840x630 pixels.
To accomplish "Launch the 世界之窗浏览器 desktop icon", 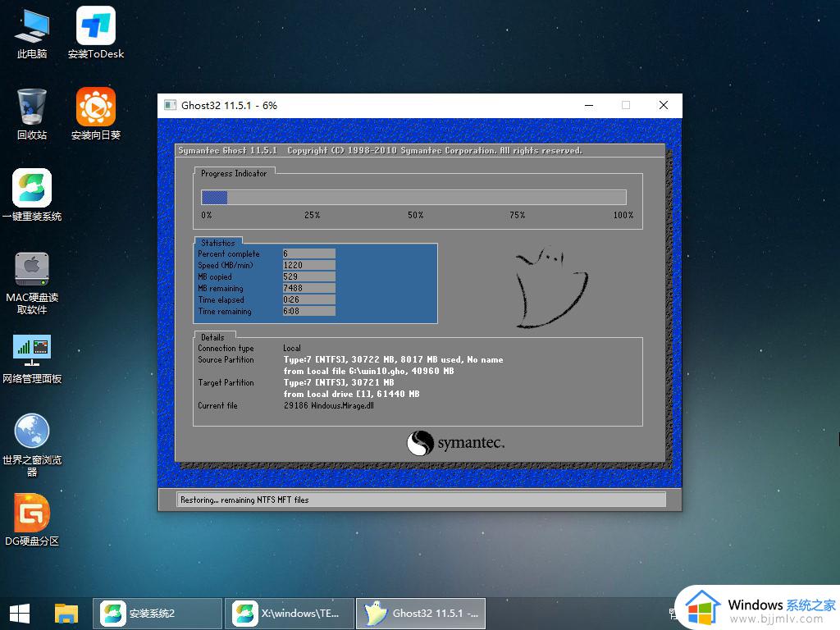I will click(x=32, y=445).
